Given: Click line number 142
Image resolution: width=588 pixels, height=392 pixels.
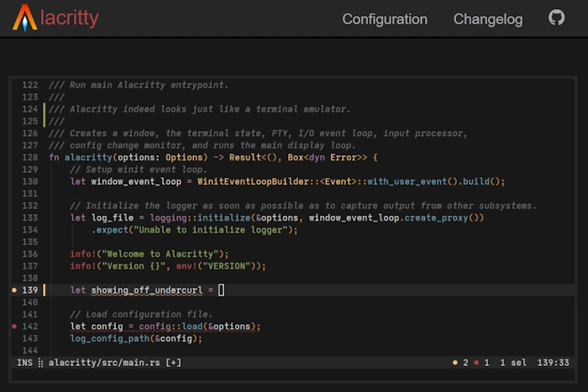Looking at the screenshot, I should coord(30,327).
